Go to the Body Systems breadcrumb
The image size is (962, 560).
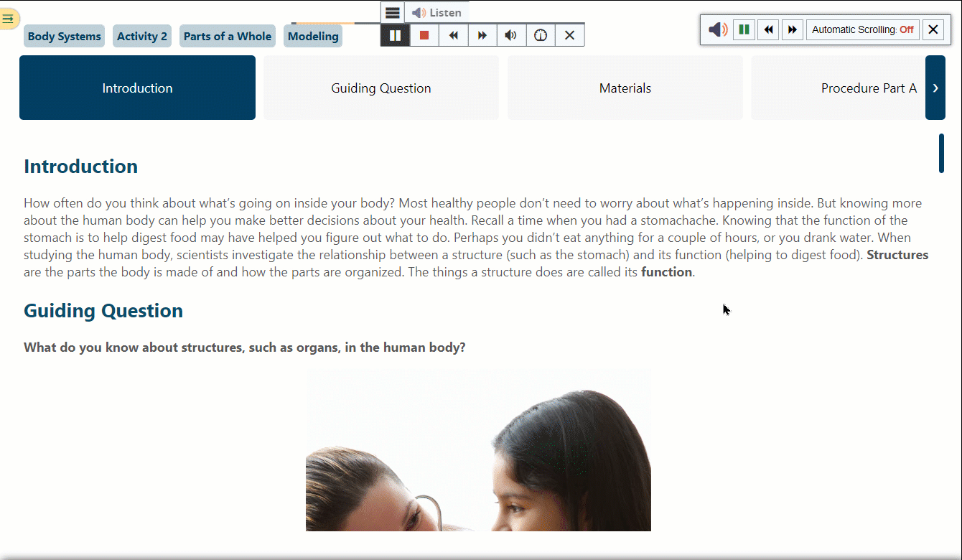[x=64, y=37]
